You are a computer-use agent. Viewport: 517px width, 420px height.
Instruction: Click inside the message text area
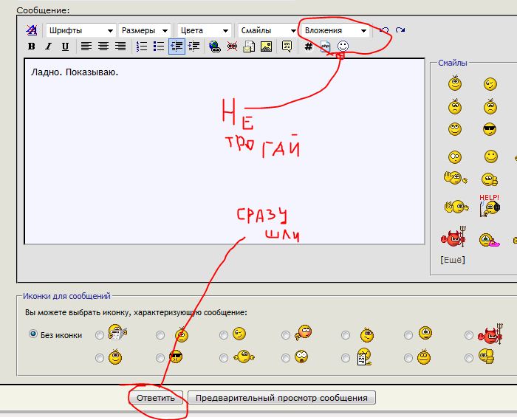[222, 162]
